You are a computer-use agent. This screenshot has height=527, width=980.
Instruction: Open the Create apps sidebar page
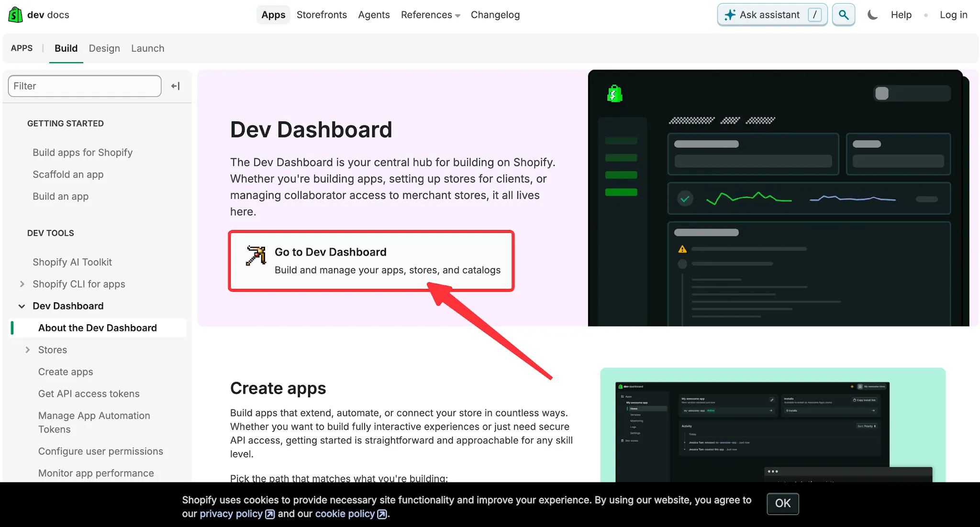pos(66,372)
